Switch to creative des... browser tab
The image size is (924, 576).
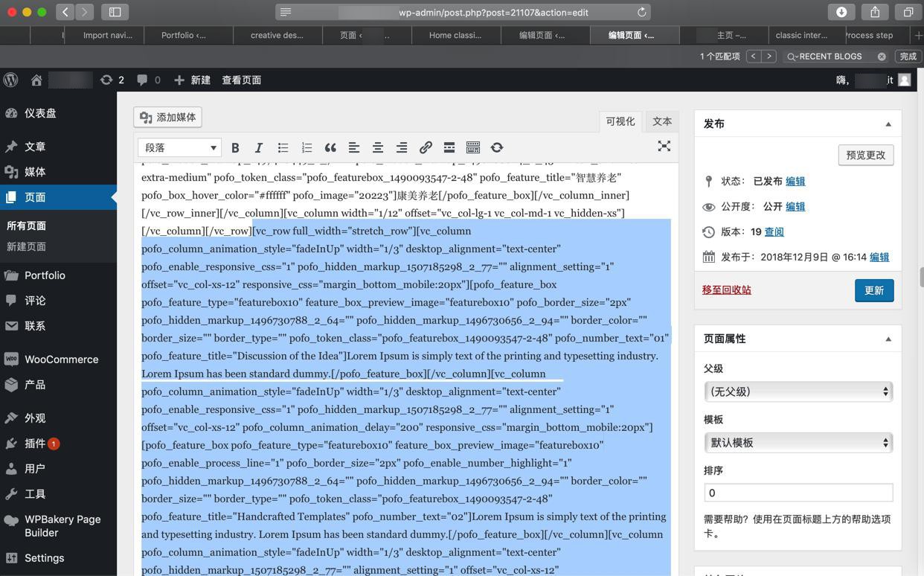click(277, 35)
